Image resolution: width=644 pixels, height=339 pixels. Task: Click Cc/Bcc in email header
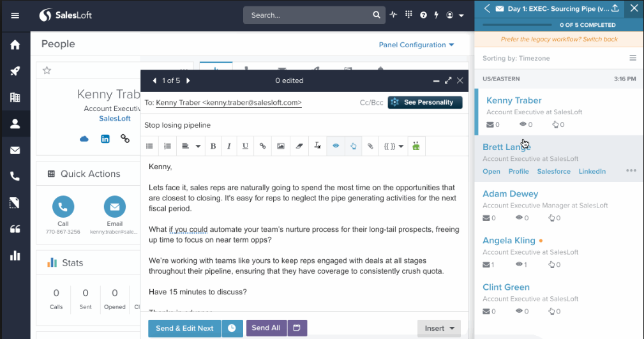371,102
